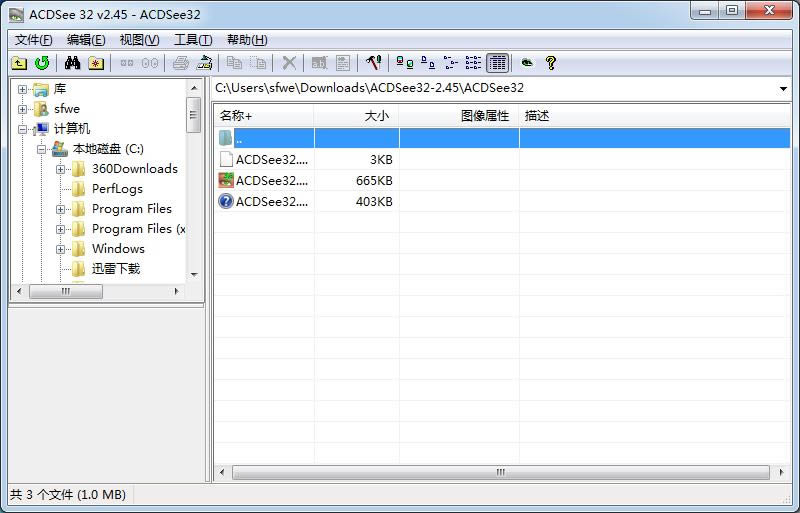Open options with the hammer icon
This screenshot has width=800, height=513.
[373, 63]
